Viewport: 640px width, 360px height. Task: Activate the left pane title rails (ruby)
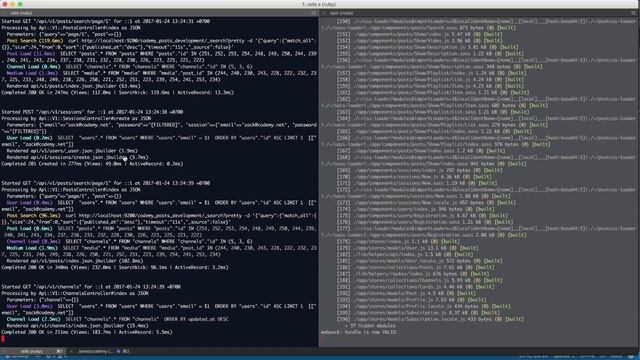click(21, 13)
